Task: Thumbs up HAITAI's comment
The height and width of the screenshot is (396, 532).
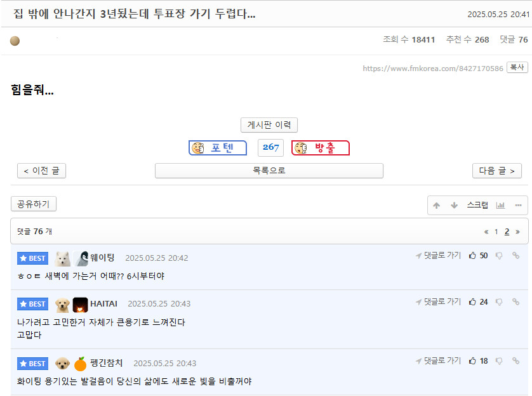Action: tap(472, 302)
